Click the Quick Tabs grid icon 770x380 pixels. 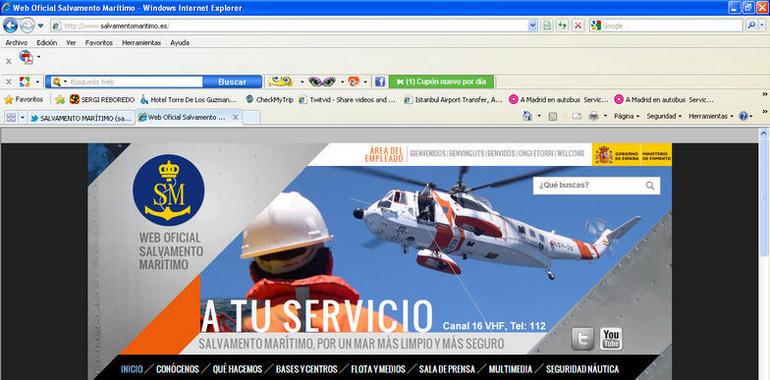coord(11,117)
